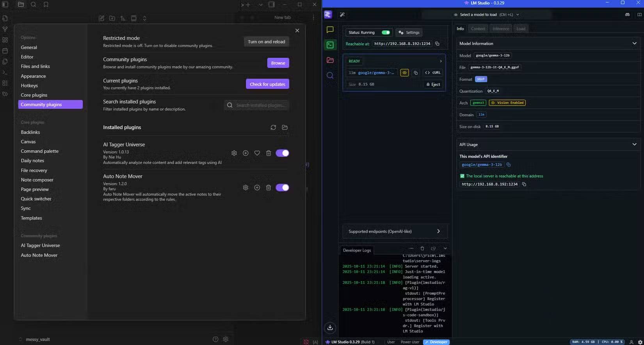Screen dimensions: 644x345
Task: Click the cURL button for loaded model
Action: (433, 73)
